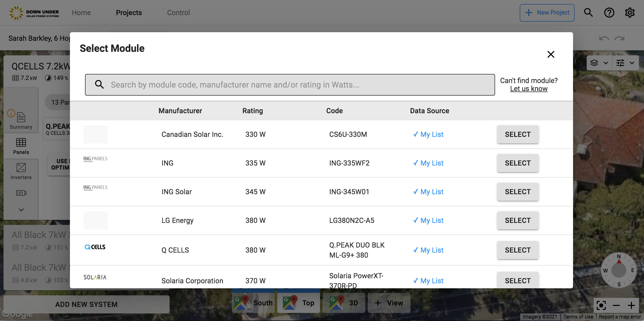Click My List for LG Energy row

(428, 220)
